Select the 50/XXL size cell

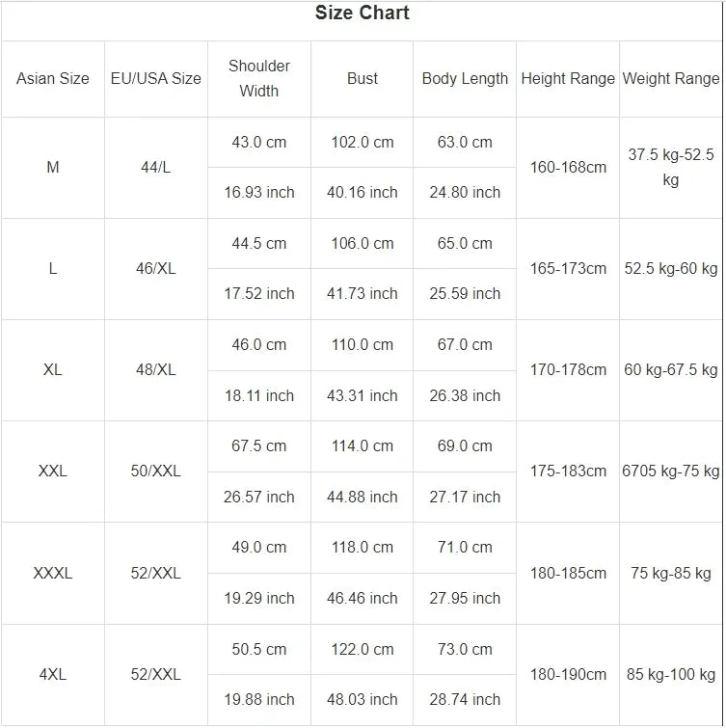pos(156,472)
